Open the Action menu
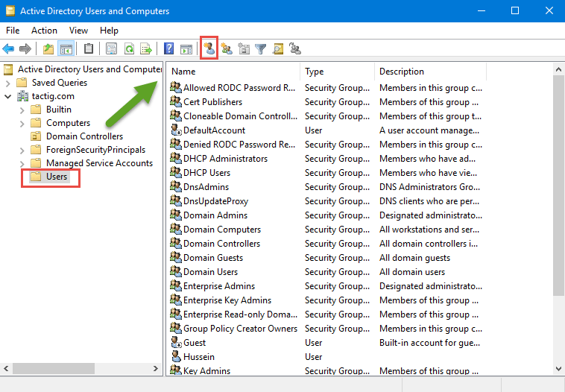The width and height of the screenshot is (565, 392). tap(44, 31)
